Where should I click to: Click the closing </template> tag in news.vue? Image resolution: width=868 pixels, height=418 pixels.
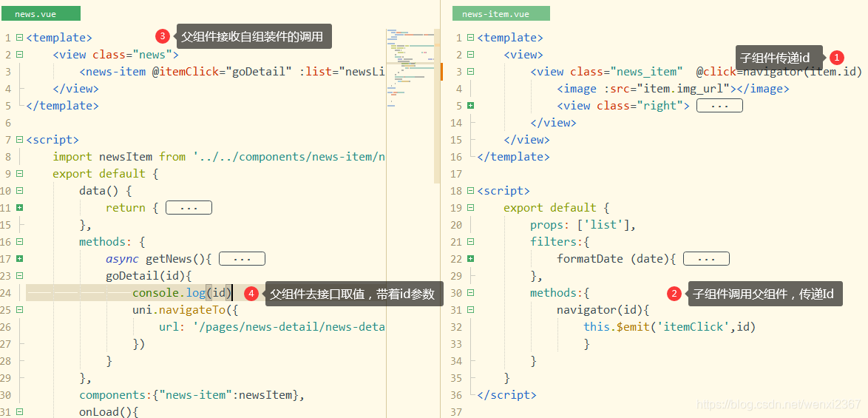click(x=62, y=106)
